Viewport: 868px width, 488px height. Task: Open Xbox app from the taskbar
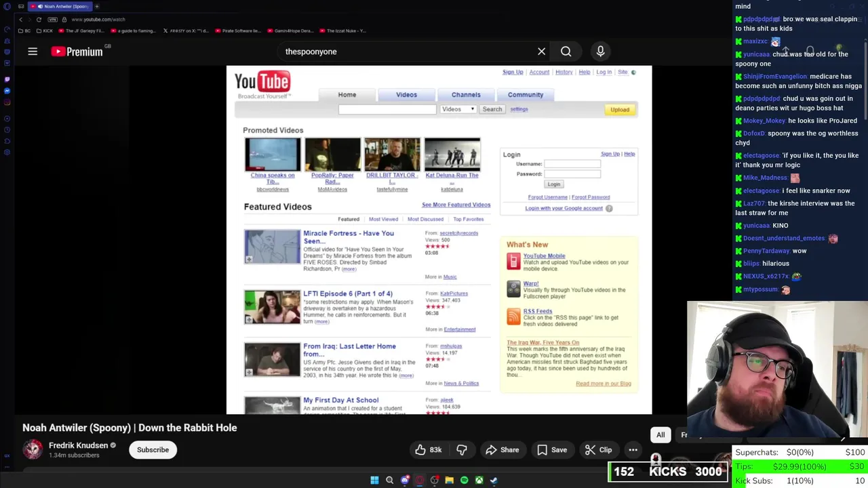point(479,481)
